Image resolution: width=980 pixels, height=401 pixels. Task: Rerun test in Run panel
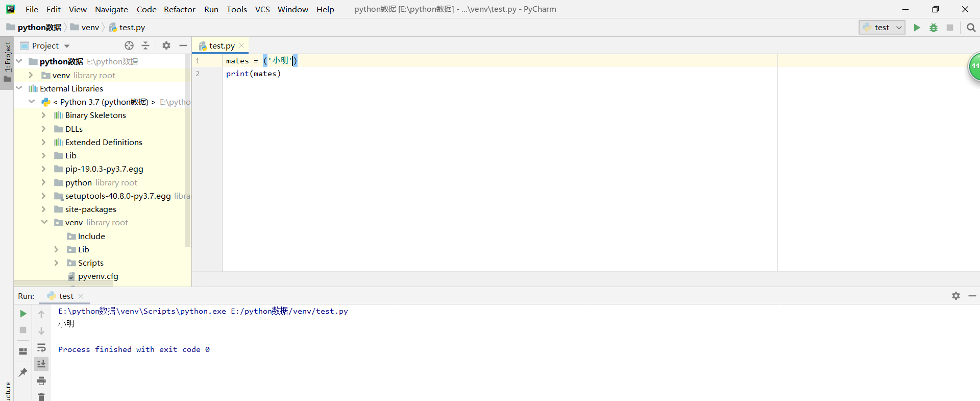[x=23, y=314]
